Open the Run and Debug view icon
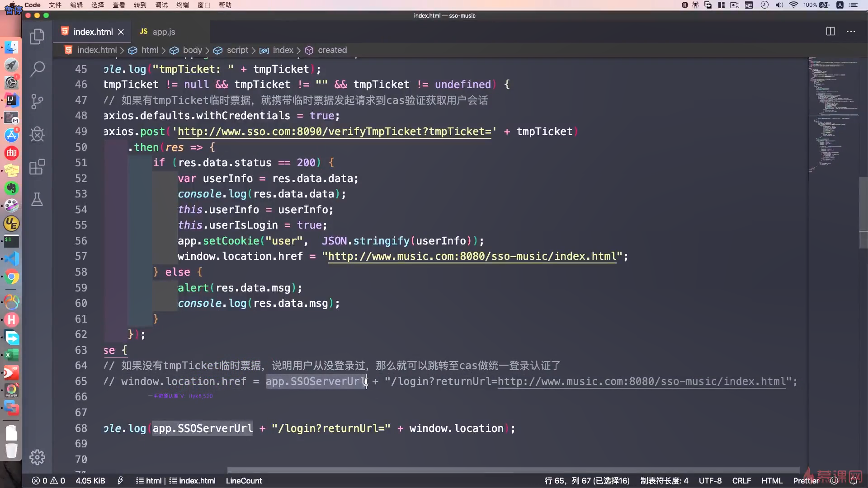Image resolution: width=868 pixels, height=488 pixels. coord(37,134)
